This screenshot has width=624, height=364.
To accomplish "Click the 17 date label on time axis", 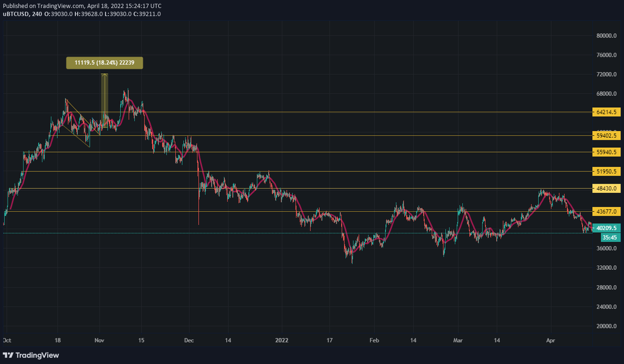I will [x=330, y=340].
